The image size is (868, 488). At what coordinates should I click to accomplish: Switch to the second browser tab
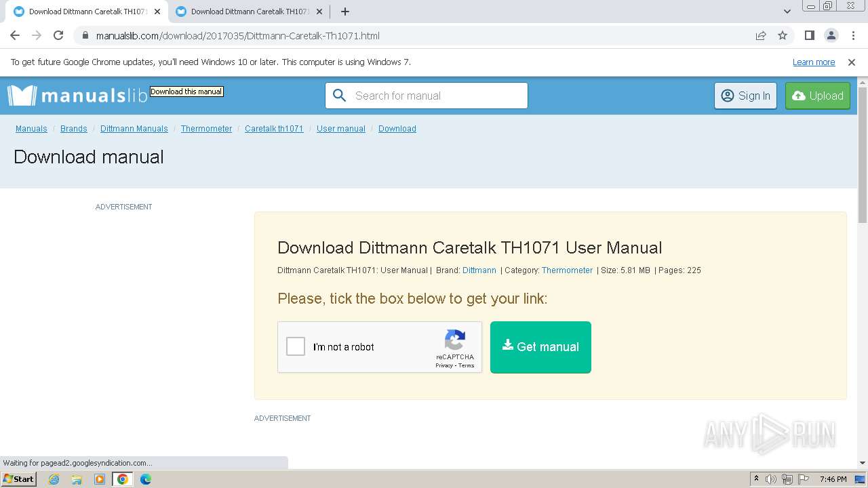pyautogui.click(x=248, y=12)
